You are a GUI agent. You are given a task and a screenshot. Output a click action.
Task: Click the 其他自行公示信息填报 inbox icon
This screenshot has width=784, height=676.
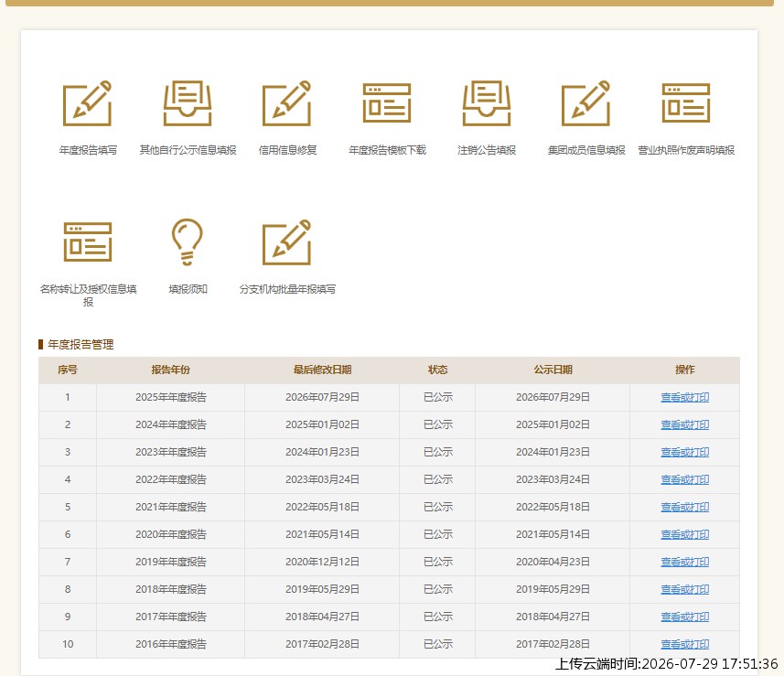coord(188,103)
